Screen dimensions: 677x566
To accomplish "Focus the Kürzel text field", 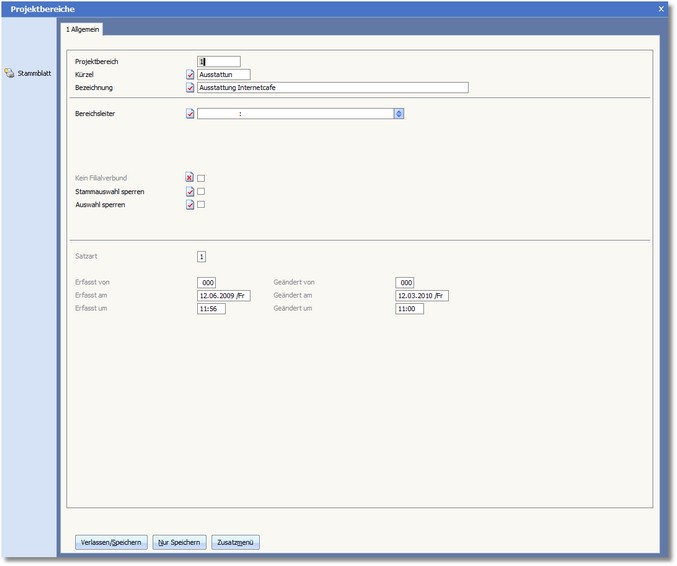I will point(223,74).
